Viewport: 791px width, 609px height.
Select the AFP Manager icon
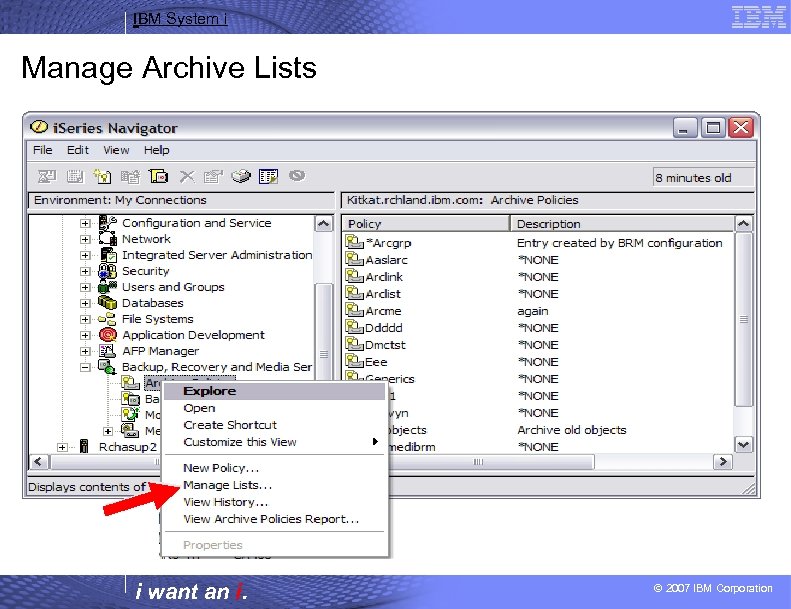(x=107, y=351)
